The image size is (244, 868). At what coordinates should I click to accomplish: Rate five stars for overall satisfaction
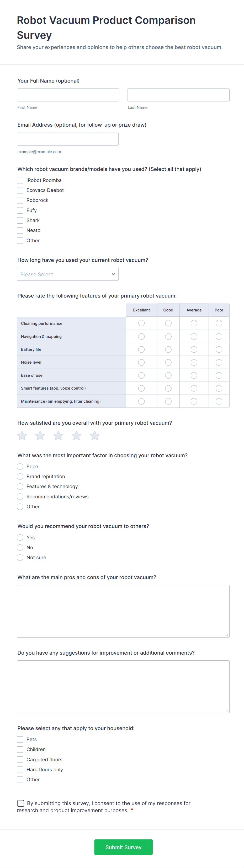(94, 435)
